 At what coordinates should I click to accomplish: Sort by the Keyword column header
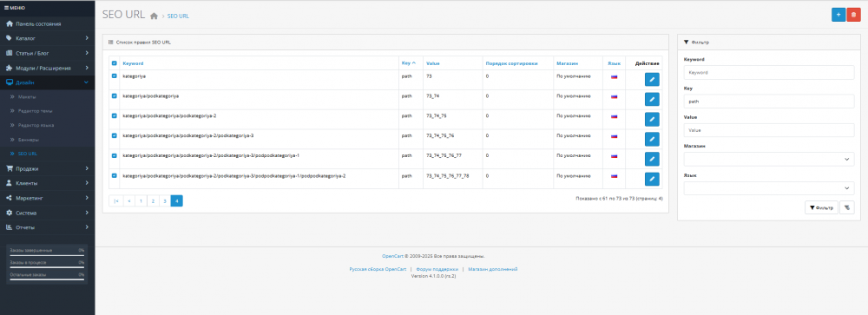pyautogui.click(x=133, y=63)
